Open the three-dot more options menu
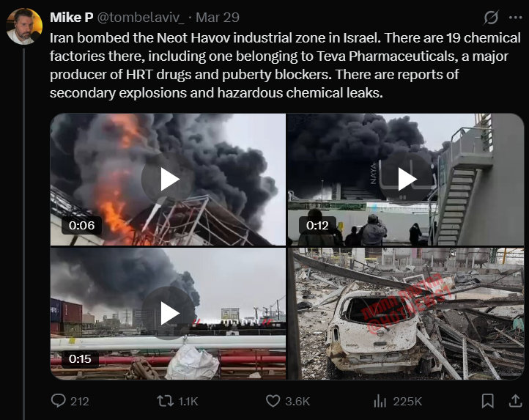 tap(516, 18)
